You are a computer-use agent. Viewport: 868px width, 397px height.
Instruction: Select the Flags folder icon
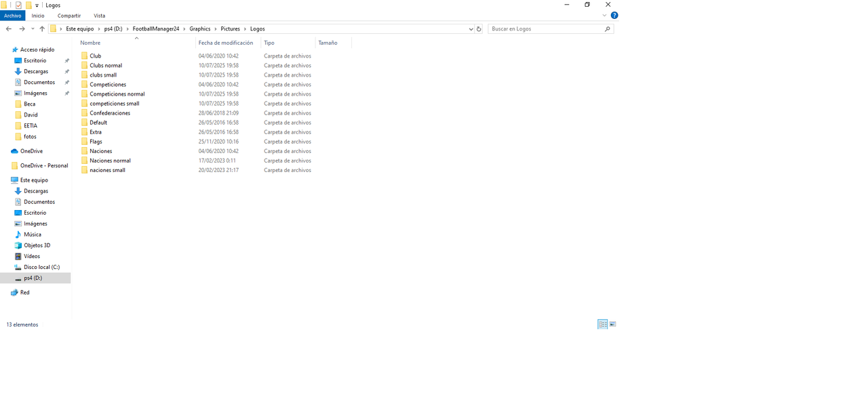[x=85, y=142]
